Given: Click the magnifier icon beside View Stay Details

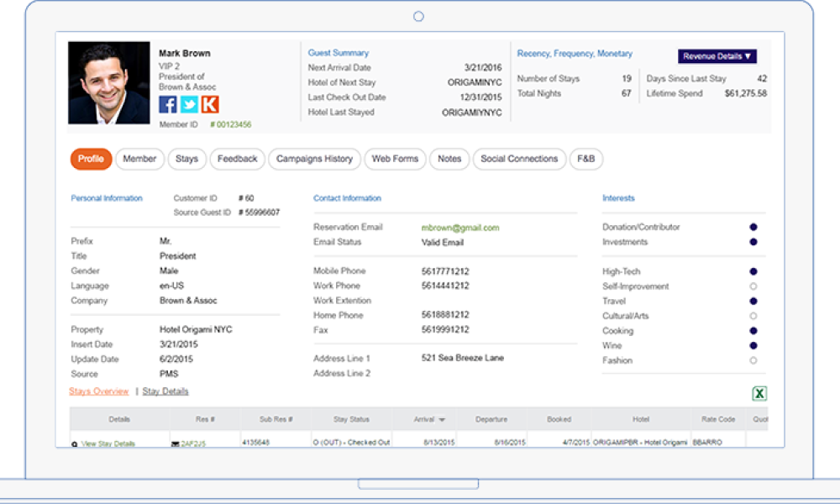Looking at the screenshot, I should 75,444.
